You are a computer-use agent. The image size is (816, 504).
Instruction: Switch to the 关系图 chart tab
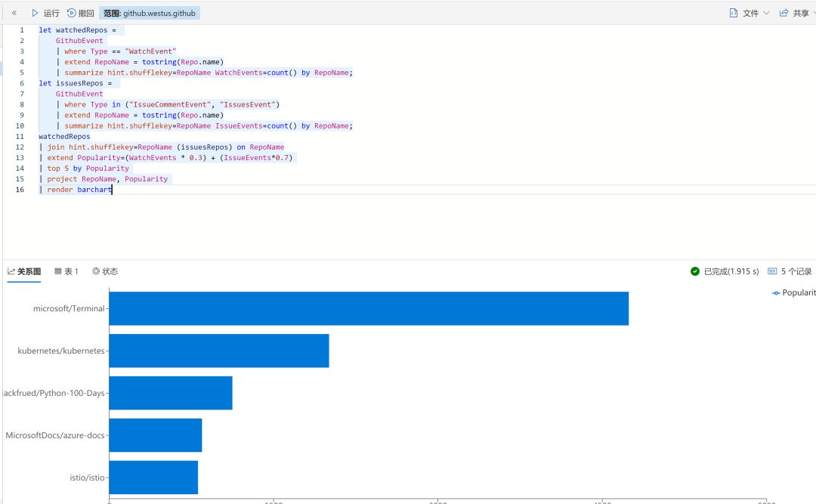click(x=24, y=271)
